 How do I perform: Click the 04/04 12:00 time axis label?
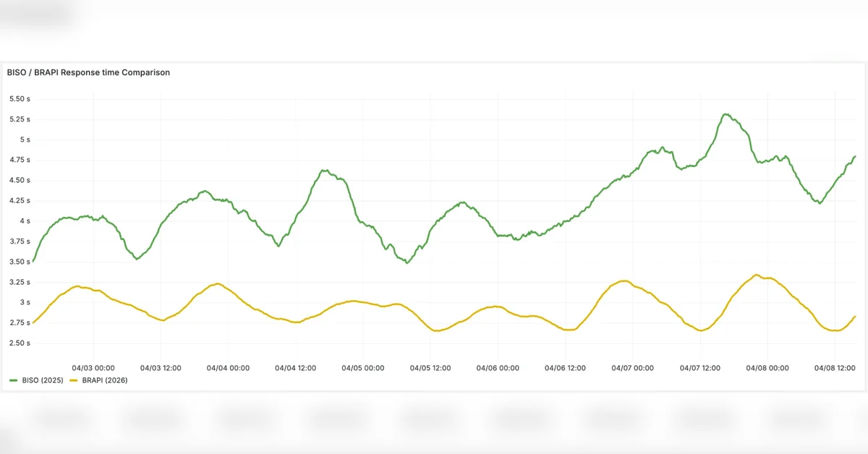click(295, 368)
